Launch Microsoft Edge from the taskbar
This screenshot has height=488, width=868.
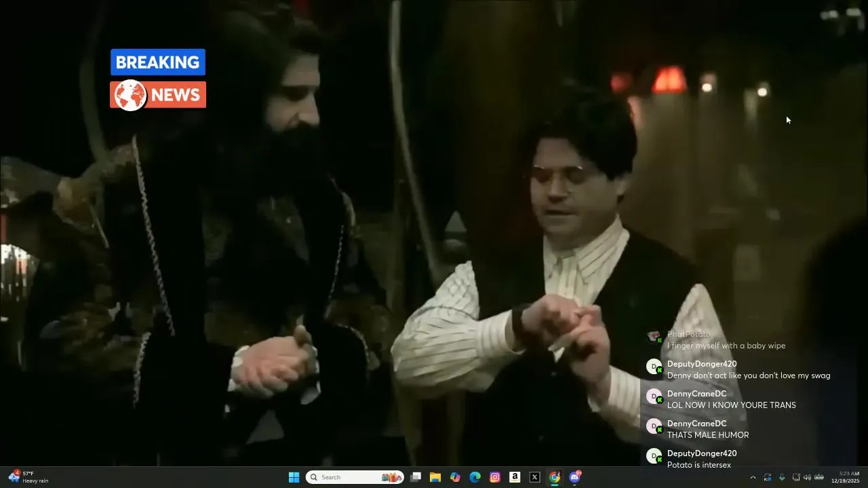point(475,477)
